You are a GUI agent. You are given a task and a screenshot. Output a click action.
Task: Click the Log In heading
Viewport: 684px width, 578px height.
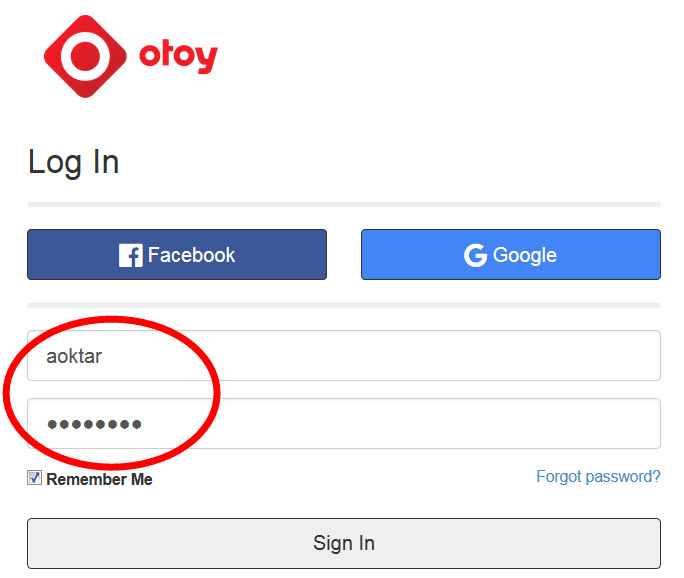click(74, 163)
